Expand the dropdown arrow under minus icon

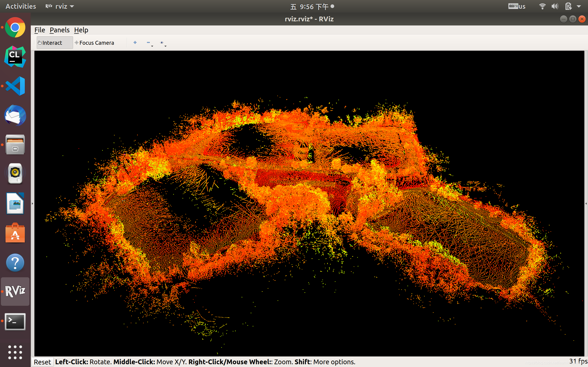point(152,46)
